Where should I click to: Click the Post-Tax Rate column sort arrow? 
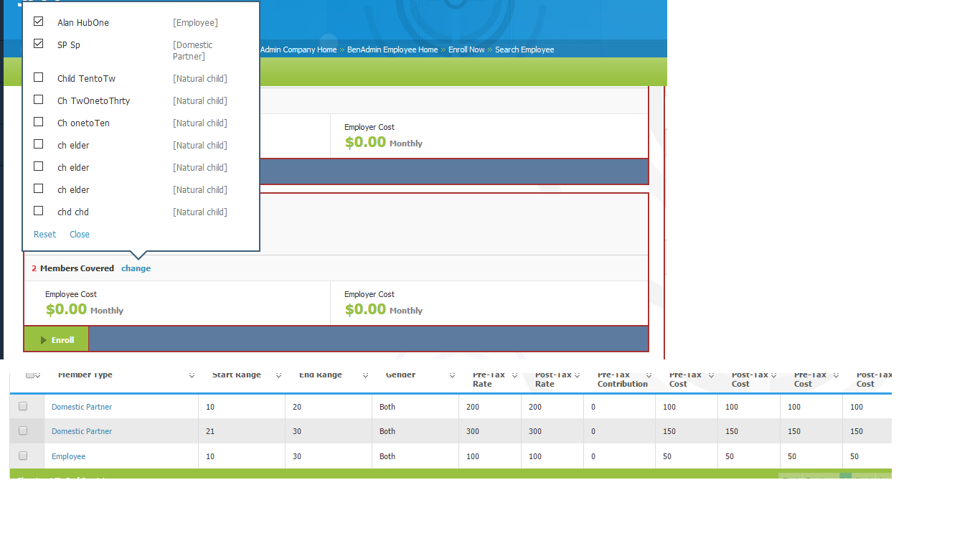tap(577, 375)
